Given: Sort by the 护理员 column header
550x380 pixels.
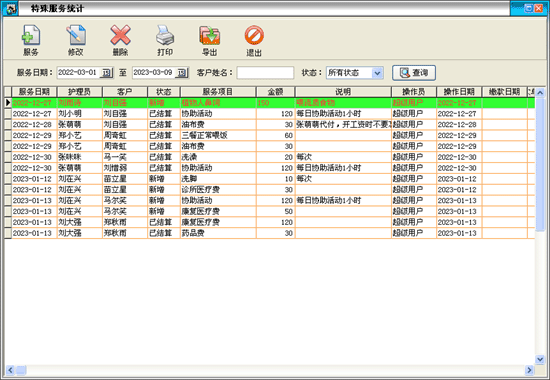Looking at the screenshot, I should 79,92.
